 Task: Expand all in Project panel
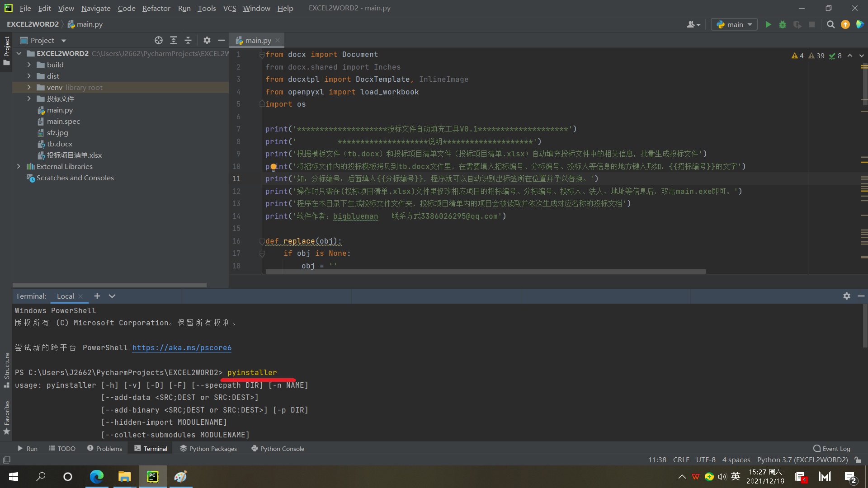coord(173,40)
